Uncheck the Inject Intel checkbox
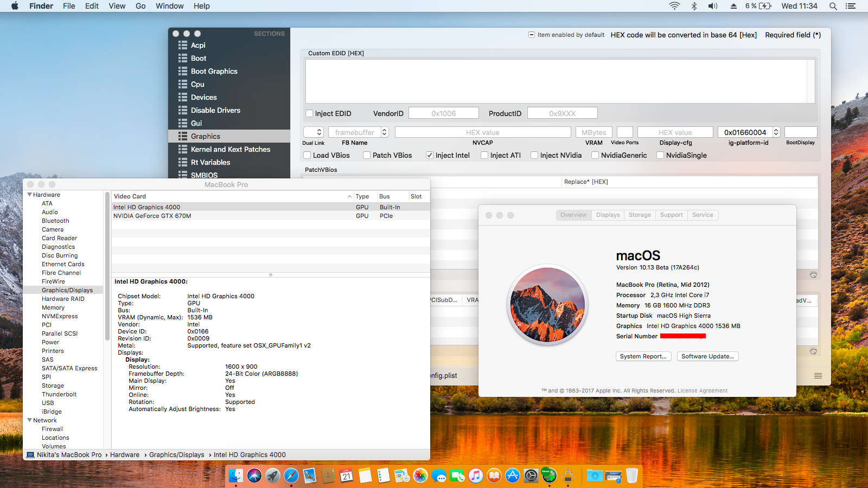 [x=430, y=155]
